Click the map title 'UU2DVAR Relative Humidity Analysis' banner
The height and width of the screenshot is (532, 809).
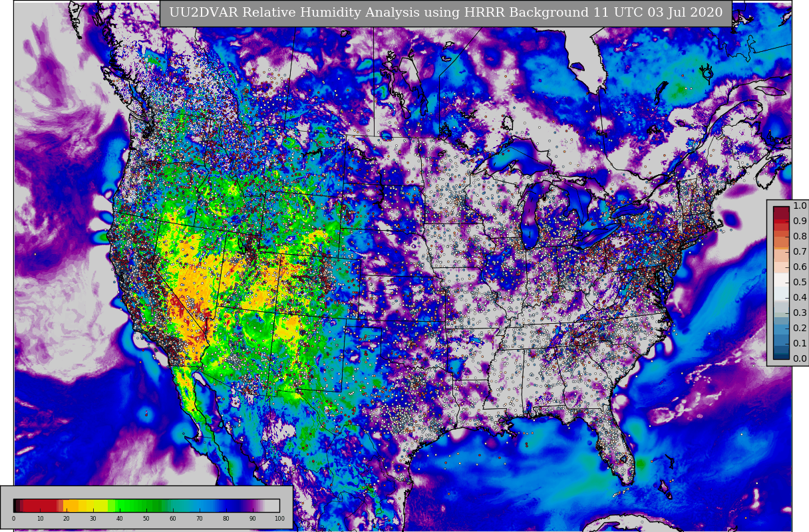coord(446,13)
